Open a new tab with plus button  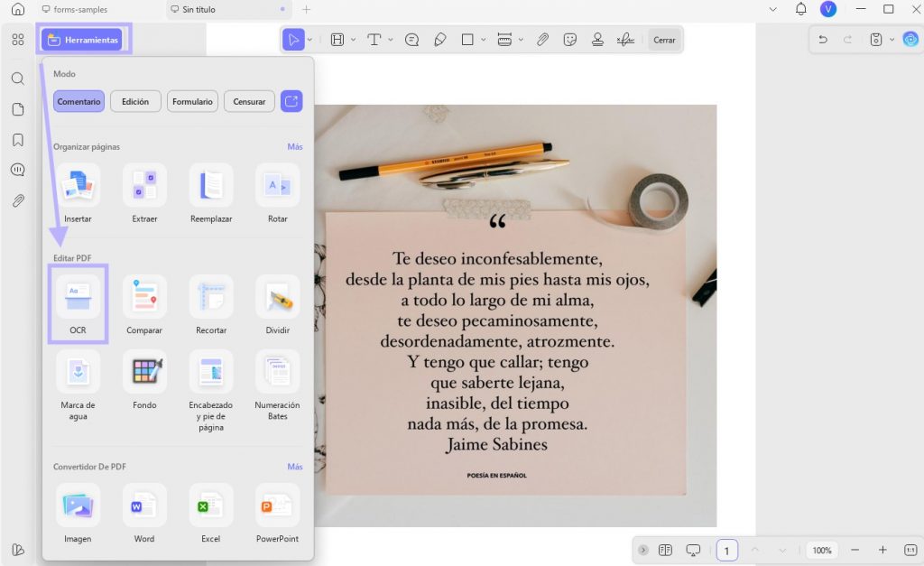(x=307, y=9)
